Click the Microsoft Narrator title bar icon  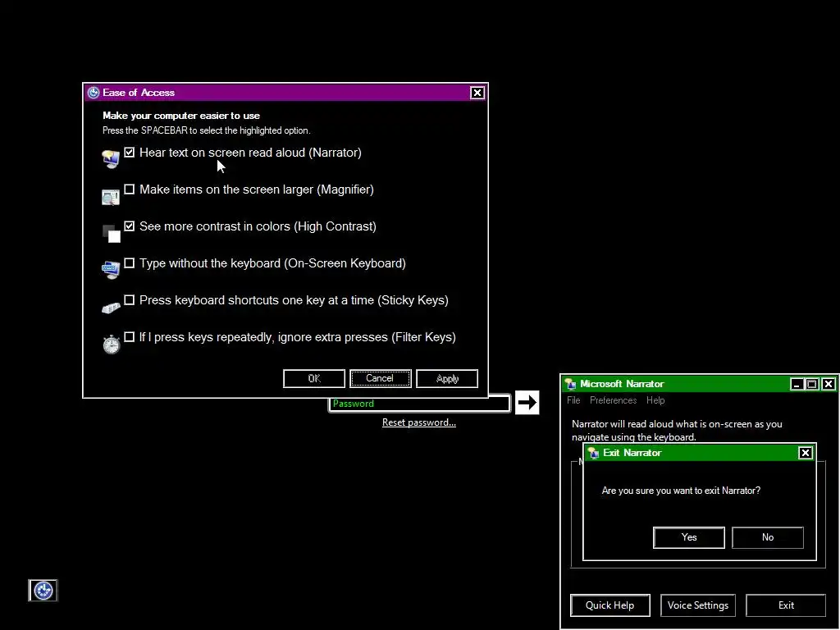pyautogui.click(x=571, y=384)
